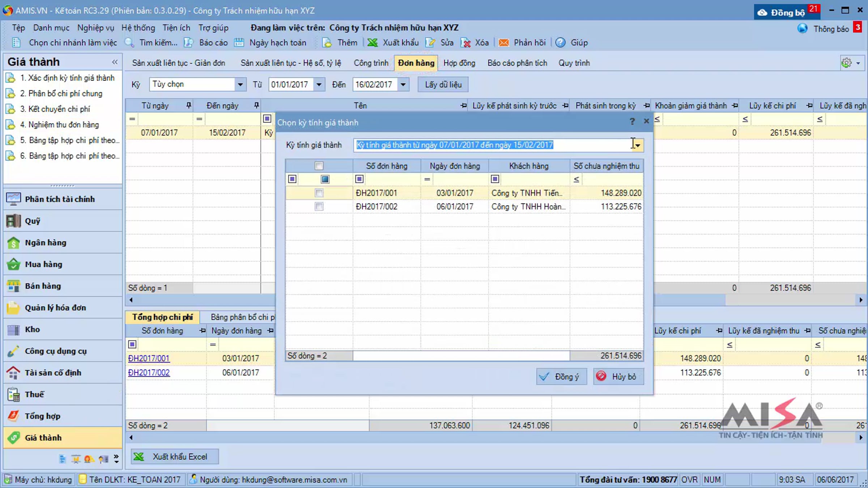Select 2. Phân bổ chi phí chung
This screenshot has height=488, width=868.
tap(61, 94)
